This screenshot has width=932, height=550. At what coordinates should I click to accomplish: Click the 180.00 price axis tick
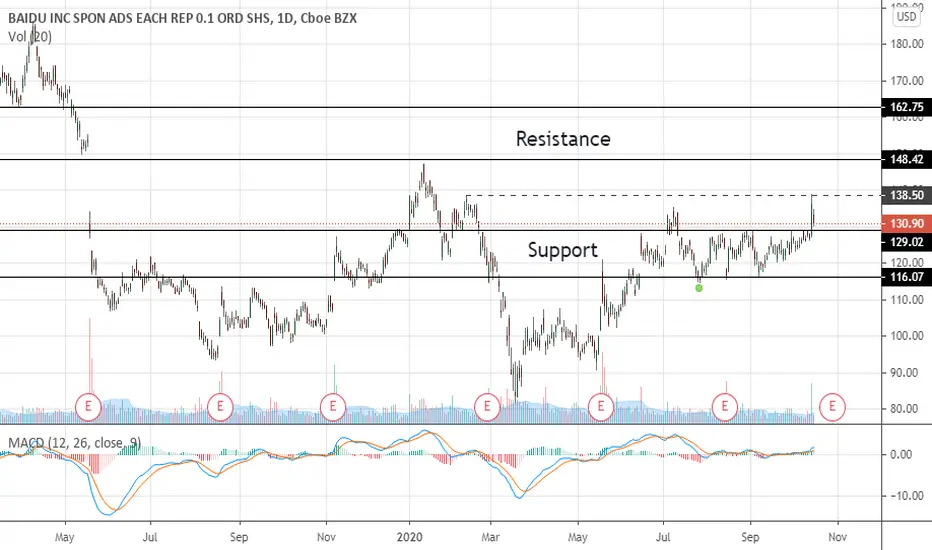[906, 44]
